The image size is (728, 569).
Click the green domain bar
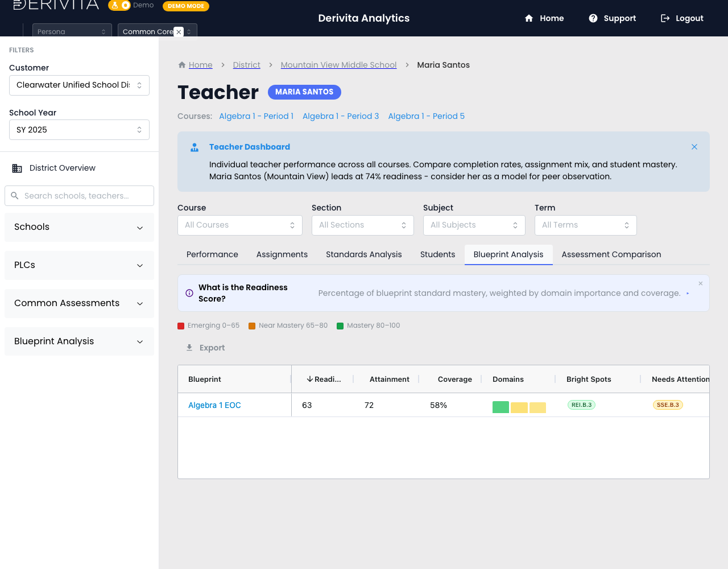coord(500,407)
